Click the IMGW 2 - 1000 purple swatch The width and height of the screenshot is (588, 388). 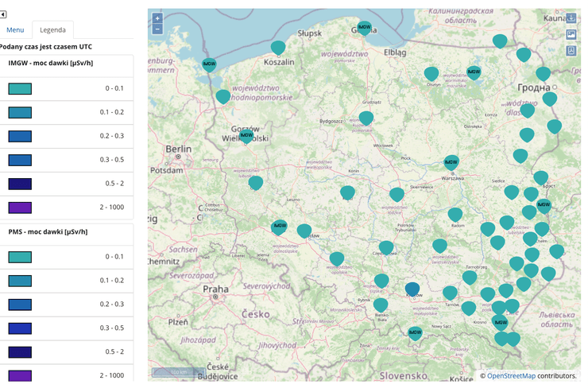pos(20,208)
